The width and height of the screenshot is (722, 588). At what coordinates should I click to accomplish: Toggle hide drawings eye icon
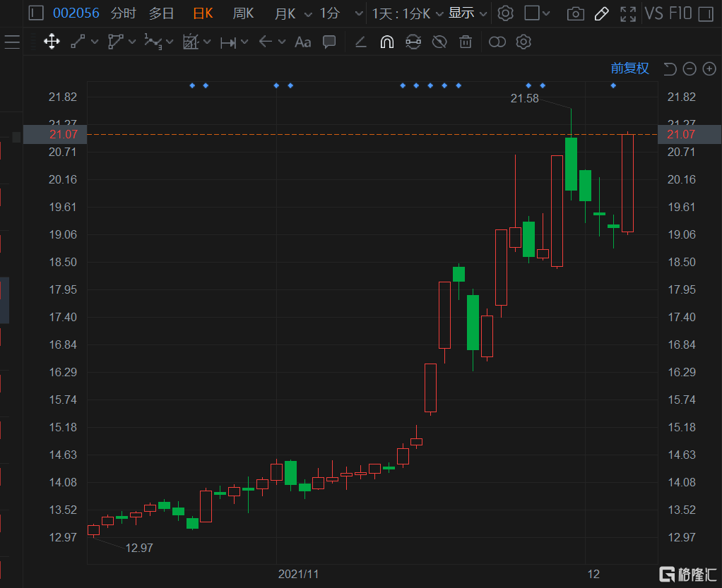[439, 42]
